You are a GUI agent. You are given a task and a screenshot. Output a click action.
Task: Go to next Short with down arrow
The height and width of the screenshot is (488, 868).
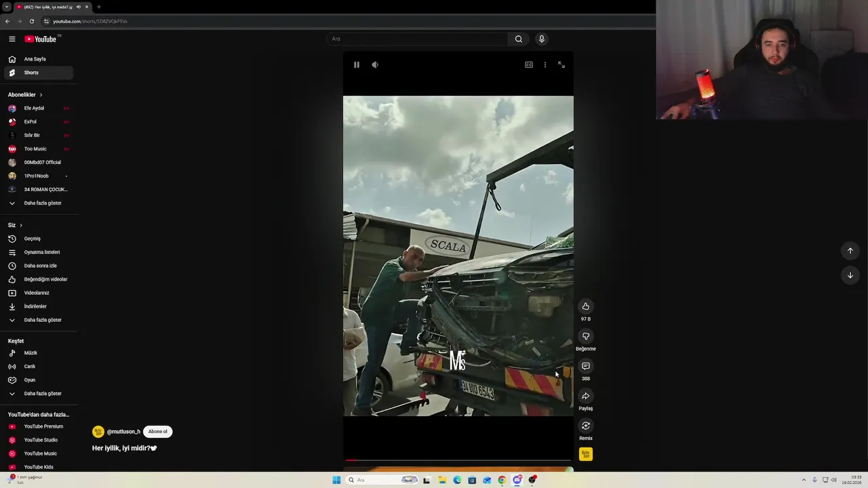click(x=850, y=275)
